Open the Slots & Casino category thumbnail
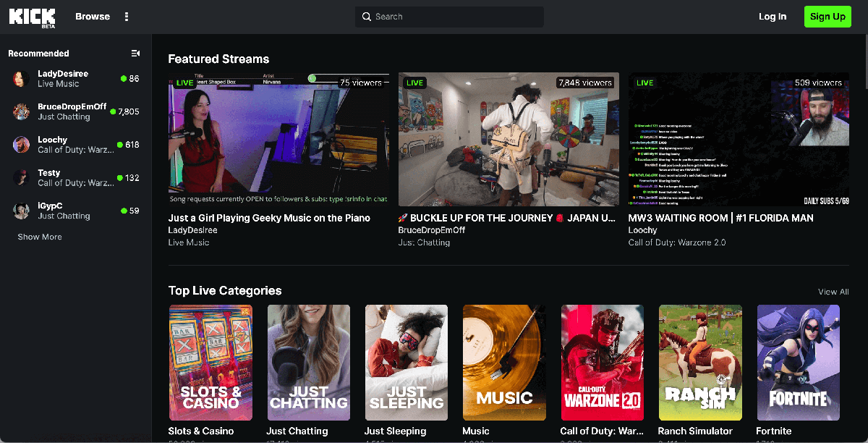This screenshot has height=443, width=868. pyautogui.click(x=210, y=362)
